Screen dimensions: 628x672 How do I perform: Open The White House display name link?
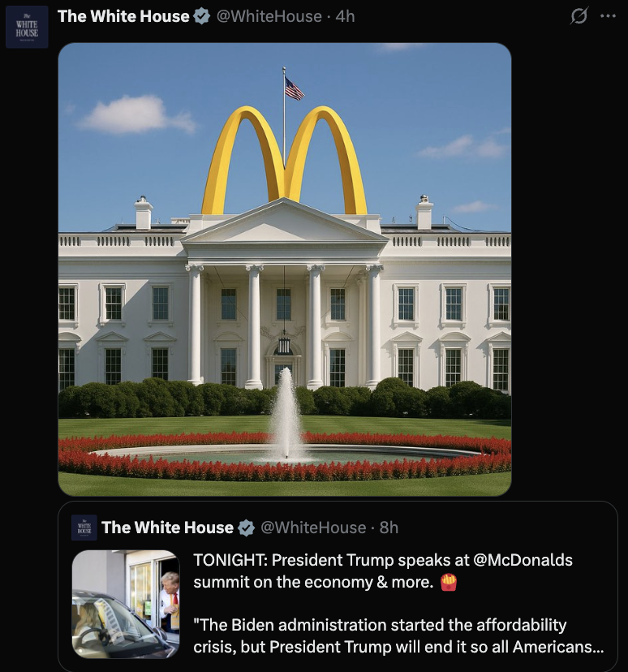pos(123,16)
